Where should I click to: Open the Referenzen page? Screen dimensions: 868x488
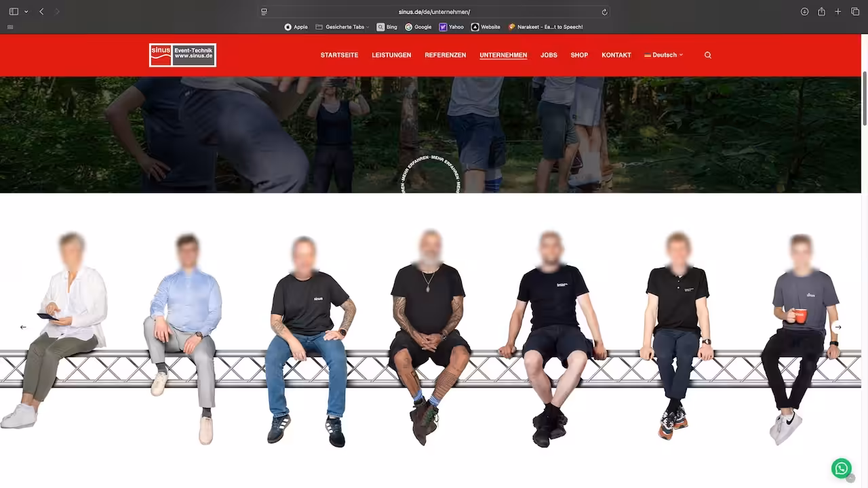point(446,55)
